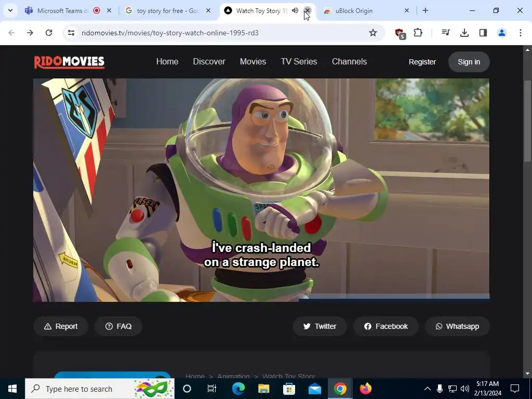Toggle the browser side panel

coord(483,33)
